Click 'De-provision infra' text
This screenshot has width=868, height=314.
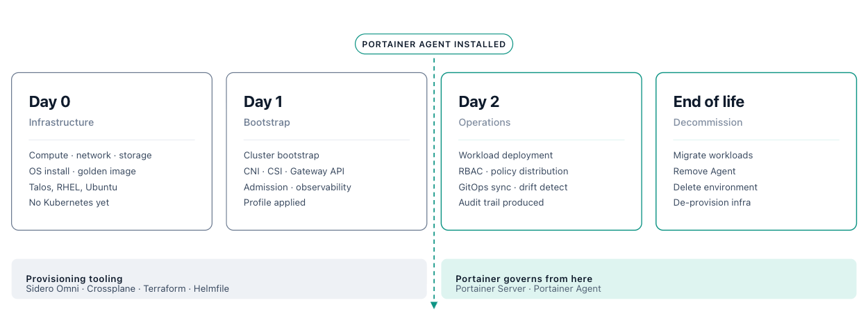[x=712, y=203]
